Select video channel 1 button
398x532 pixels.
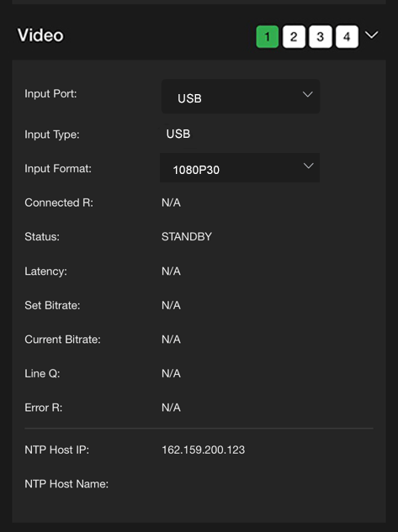point(268,36)
